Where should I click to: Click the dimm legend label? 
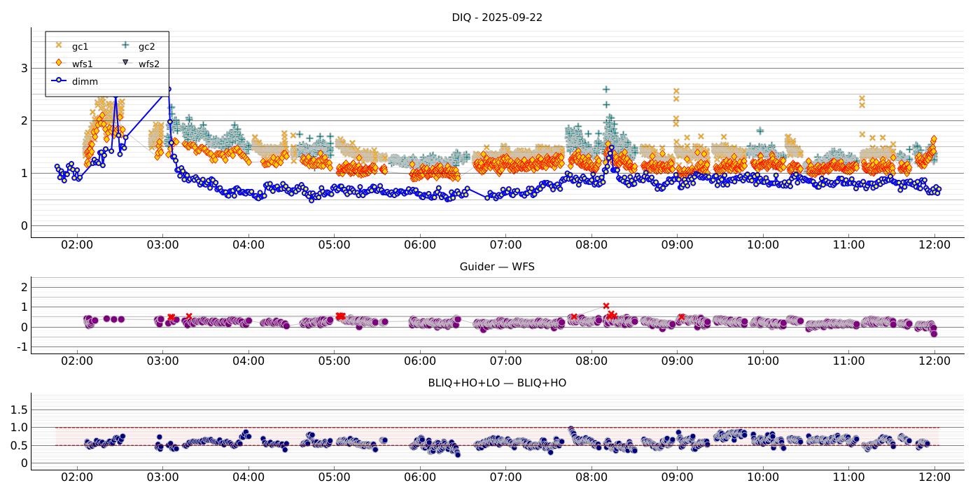pos(85,81)
